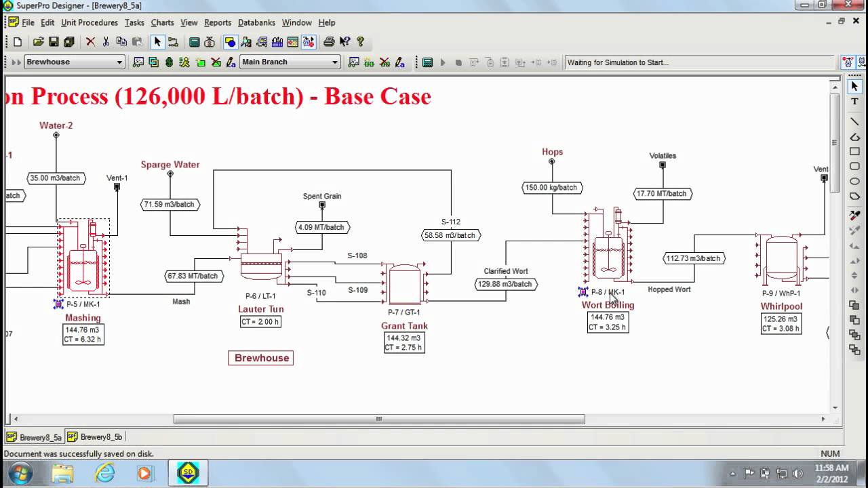The width and height of the screenshot is (868, 488).
Task: Open the Databanks menu
Action: [256, 22]
